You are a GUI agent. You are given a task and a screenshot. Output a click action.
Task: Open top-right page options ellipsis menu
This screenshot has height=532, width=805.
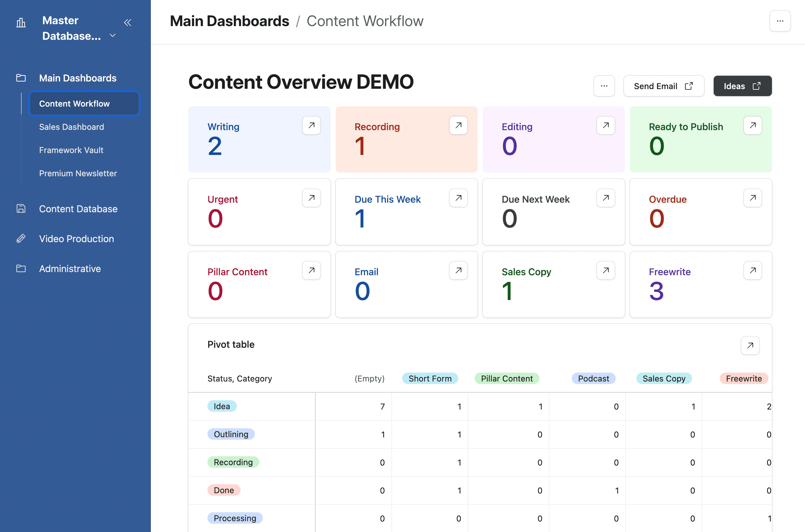pyautogui.click(x=780, y=21)
